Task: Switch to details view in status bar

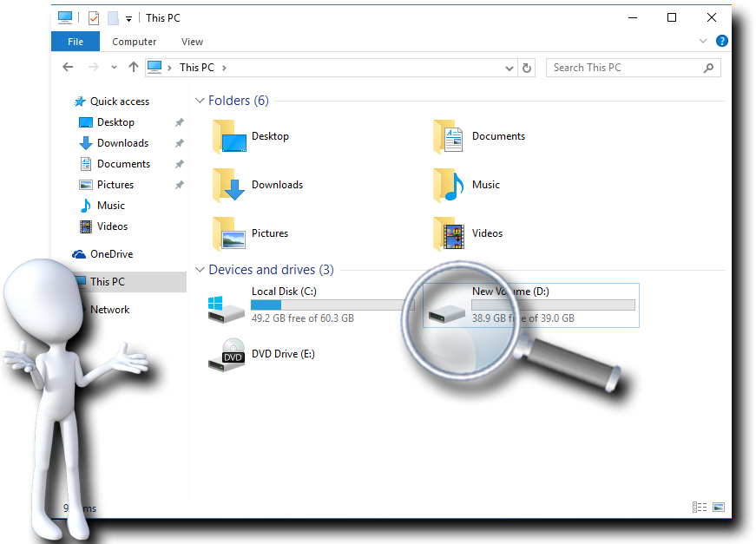Action: coord(700,507)
